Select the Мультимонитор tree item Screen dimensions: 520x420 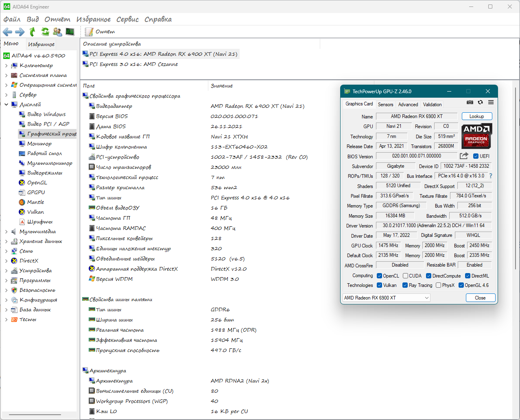(x=50, y=163)
